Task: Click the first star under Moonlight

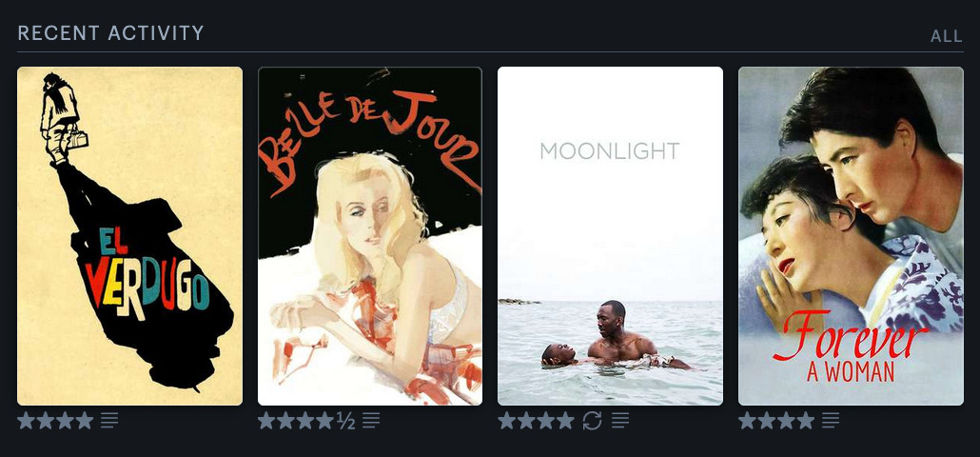Action: pyautogui.click(x=507, y=420)
